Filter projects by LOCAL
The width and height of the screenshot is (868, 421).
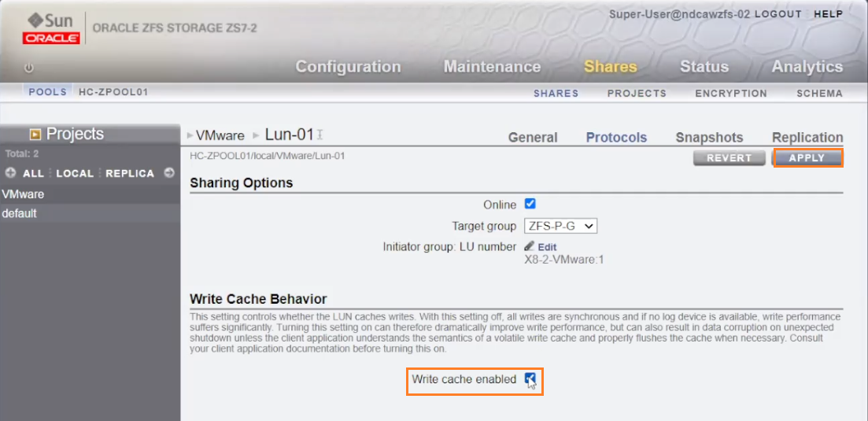point(75,174)
